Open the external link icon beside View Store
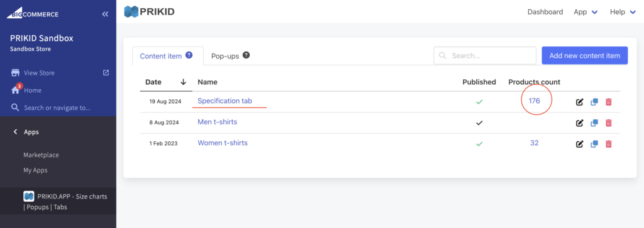The width and height of the screenshot is (644, 228). click(106, 73)
